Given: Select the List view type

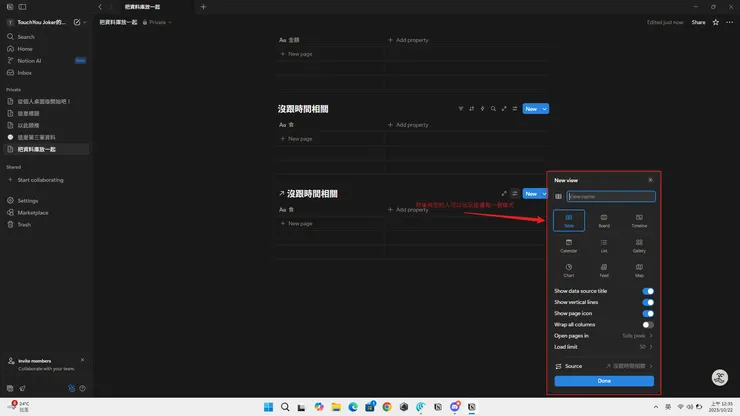Looking at the screenshot, I should (604, 246).
